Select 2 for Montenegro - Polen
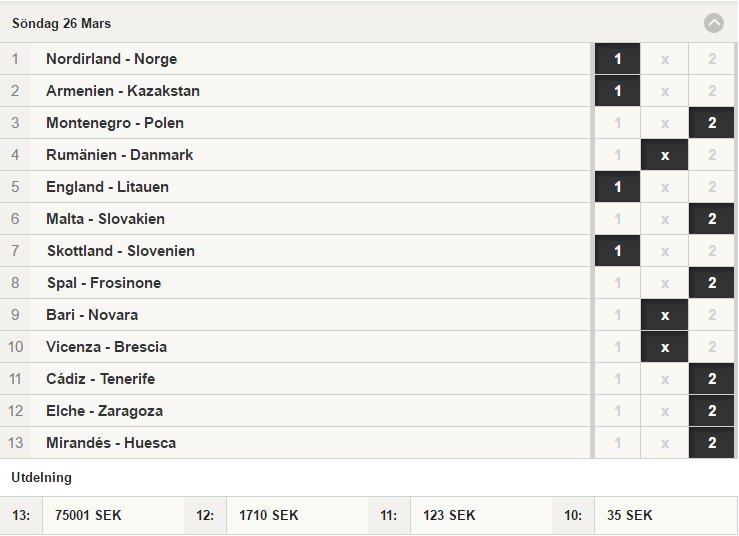 click(712, 123)
